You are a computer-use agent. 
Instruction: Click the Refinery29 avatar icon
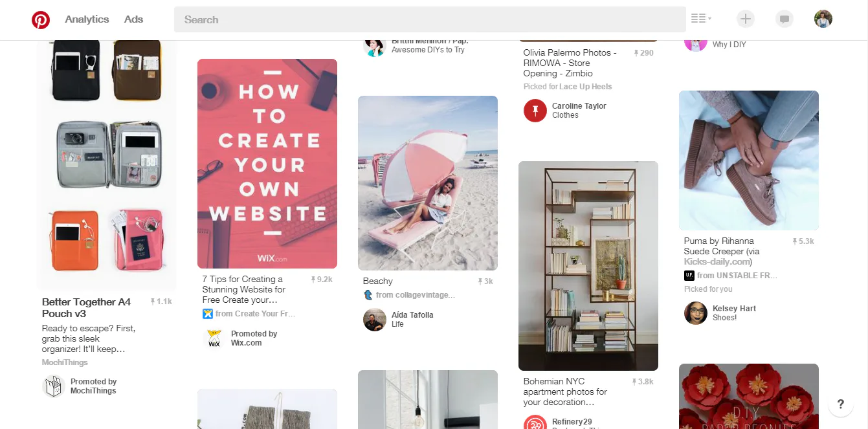click(x=535, y=423)
